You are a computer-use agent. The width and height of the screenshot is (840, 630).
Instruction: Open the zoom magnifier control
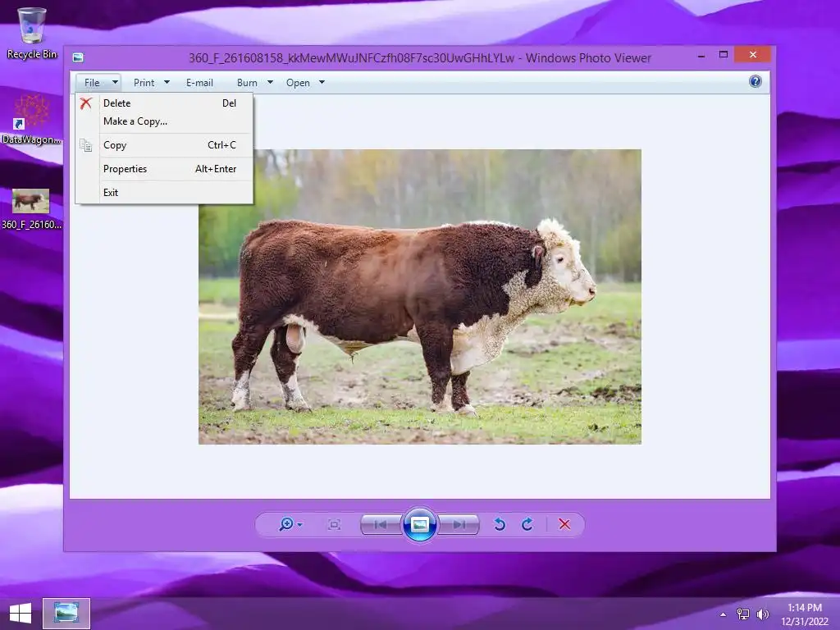pyautogui.click(x=290, y=524)
